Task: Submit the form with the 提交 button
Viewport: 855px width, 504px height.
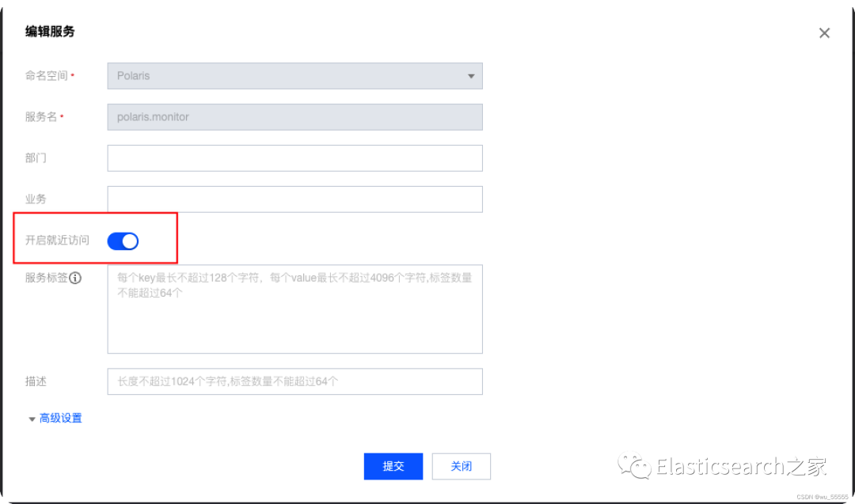Action: (393, 466)
